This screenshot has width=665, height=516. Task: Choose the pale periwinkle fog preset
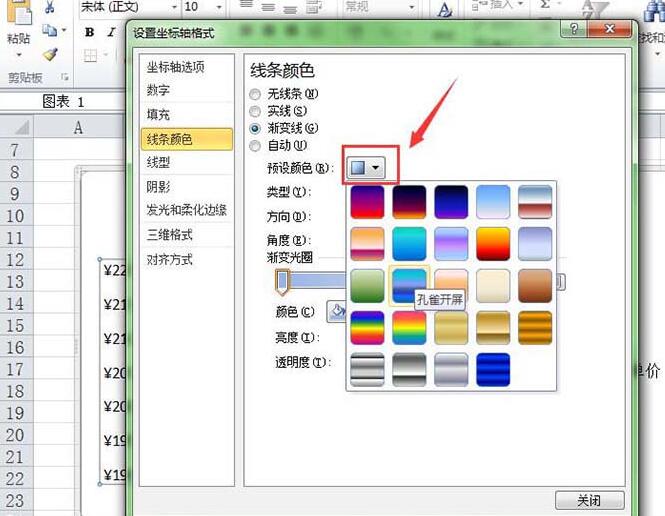pyautogui.click(x=535, y=244)
